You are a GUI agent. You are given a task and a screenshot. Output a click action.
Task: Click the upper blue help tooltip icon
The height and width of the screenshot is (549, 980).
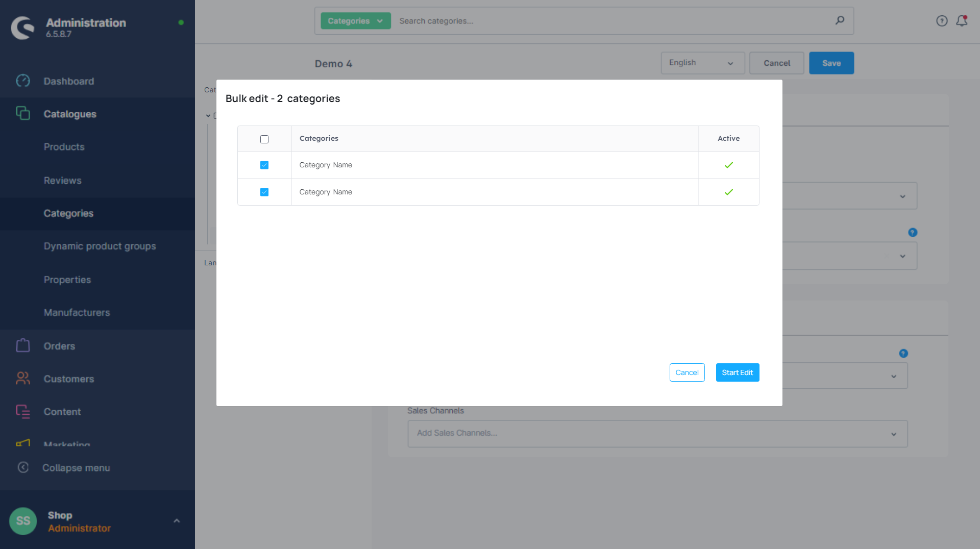point(913,233)
